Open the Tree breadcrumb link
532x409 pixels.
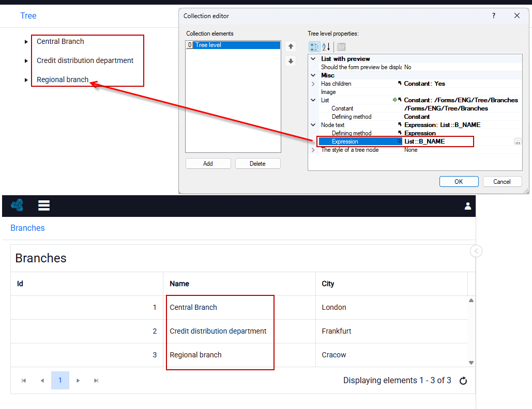(28, 15)
